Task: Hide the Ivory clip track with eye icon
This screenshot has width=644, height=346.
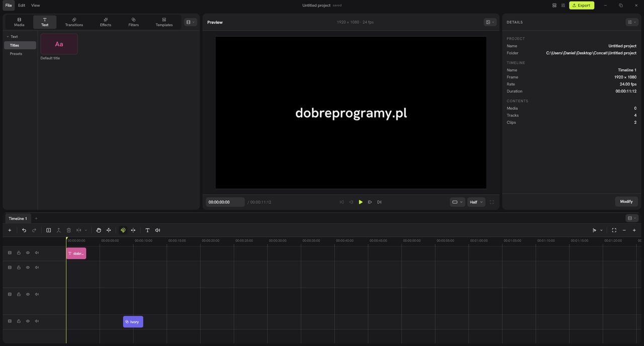Action: (28, 321)
